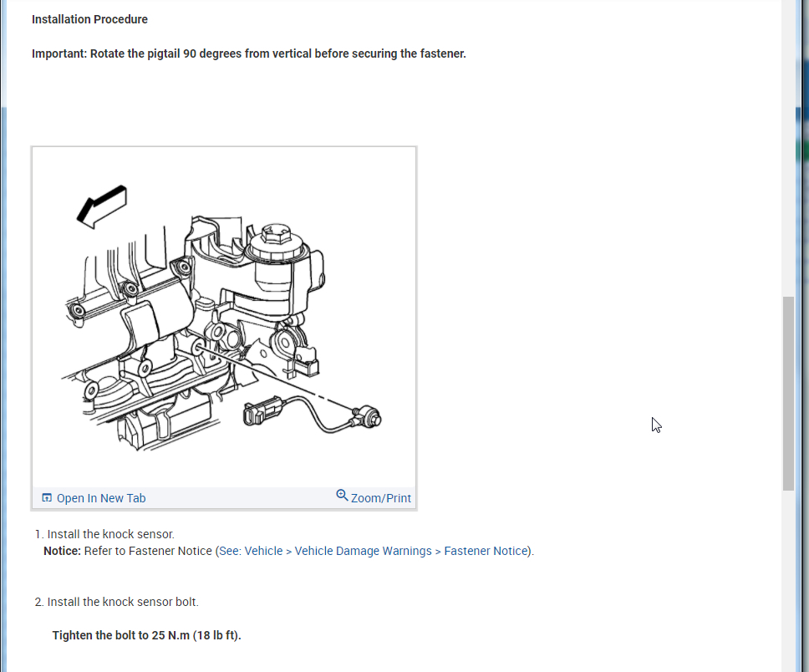This screenshot has height=672, width=809.
Task: Click the pigtail rotation Important note
Action: pos(249,53)
